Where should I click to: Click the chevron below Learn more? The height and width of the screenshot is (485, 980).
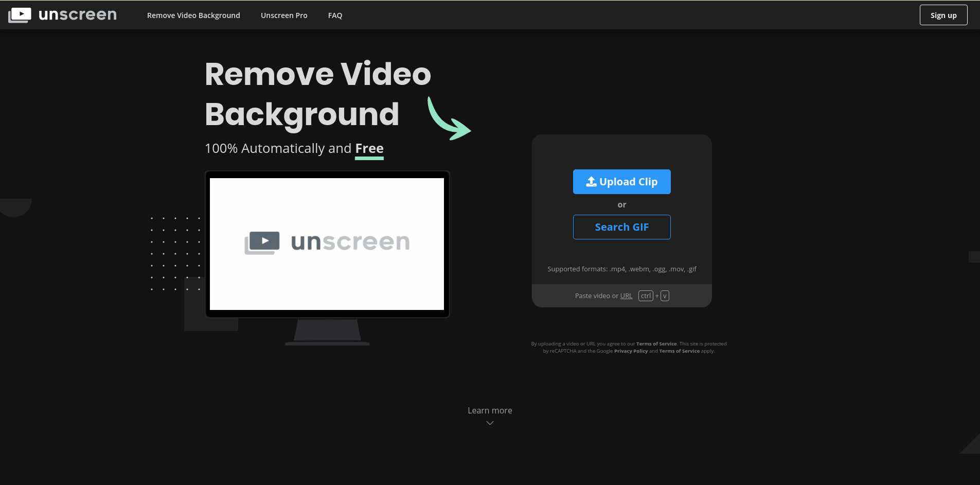point(490,423)
